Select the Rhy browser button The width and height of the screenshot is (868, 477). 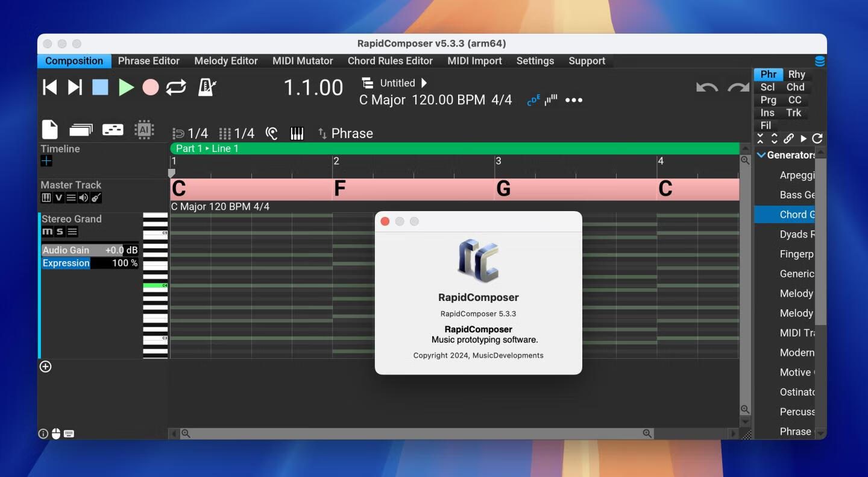[796, 74]
